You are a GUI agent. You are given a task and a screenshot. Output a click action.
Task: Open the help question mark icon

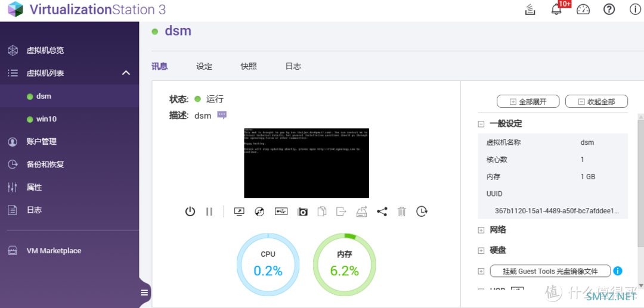click(609, 10)
